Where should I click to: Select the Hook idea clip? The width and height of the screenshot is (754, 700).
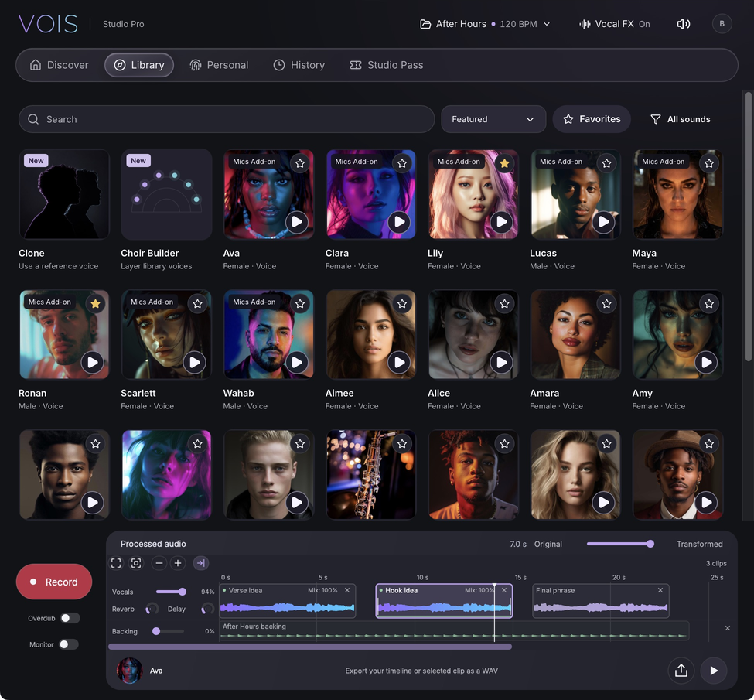[x=444, y=601]
